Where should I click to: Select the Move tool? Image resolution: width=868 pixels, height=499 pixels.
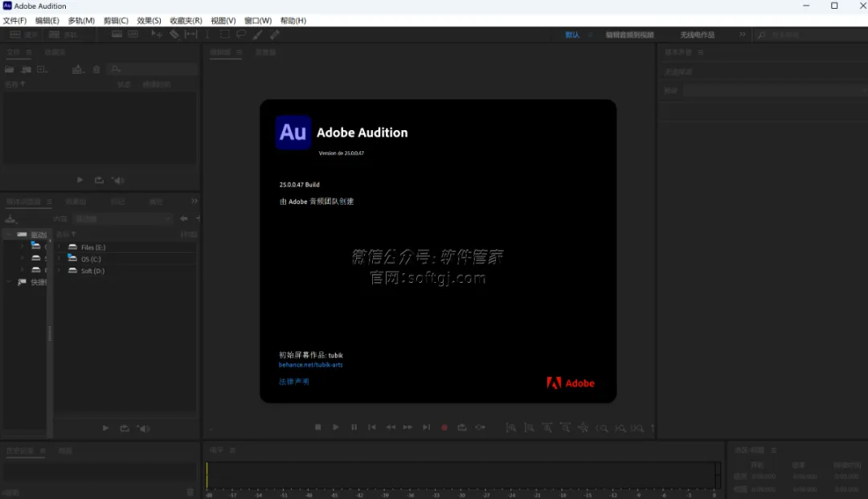[157, 35]
